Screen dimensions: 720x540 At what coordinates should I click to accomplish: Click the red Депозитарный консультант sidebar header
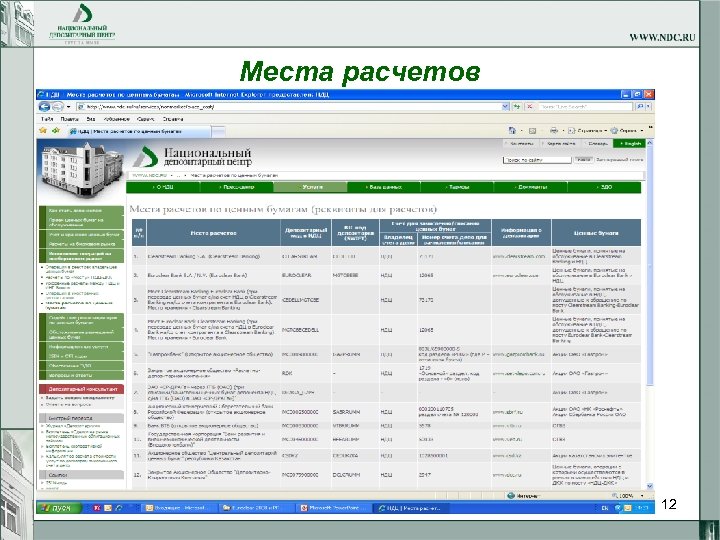tap(82, 389)
